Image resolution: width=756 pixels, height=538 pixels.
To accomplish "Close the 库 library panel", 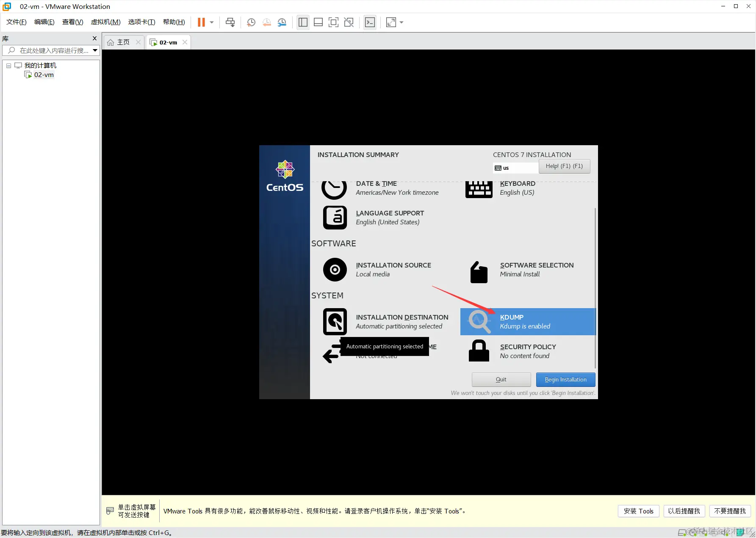I will click(x=94, y=39).
